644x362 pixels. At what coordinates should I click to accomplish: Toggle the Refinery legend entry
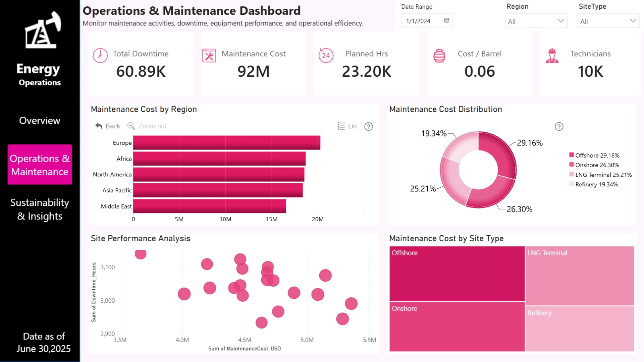click(594, 184)
